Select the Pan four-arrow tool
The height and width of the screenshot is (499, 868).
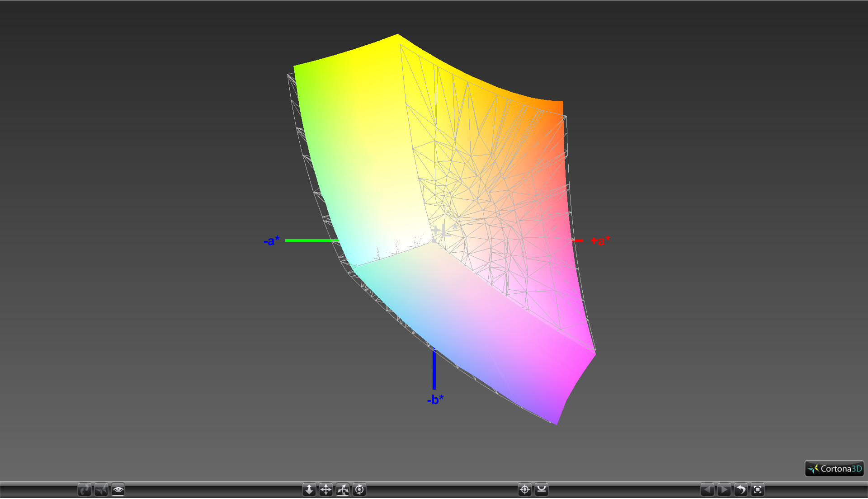[326, 490]
